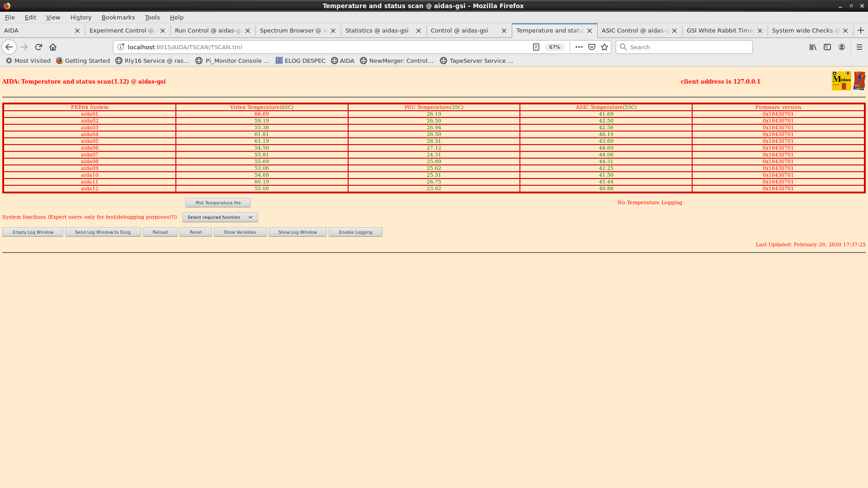Bookmark this page with star icon
The height and width of the screenshot is (488, 868).
tap(604, 47)
